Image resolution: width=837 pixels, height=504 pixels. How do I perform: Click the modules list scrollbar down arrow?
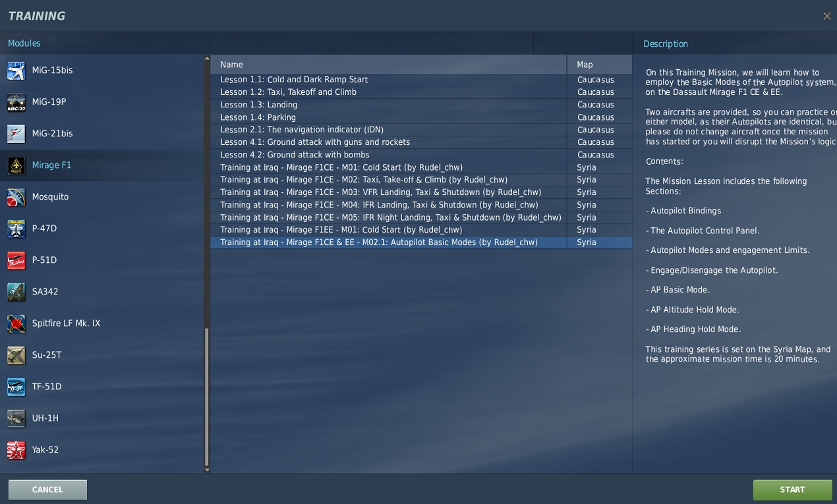[207, 470]
